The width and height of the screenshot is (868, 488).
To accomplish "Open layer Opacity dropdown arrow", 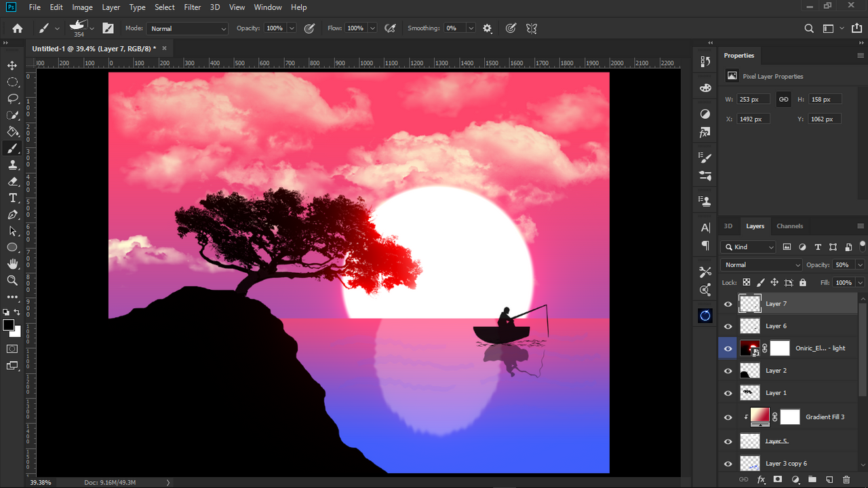I will click(x=860, y=265).
